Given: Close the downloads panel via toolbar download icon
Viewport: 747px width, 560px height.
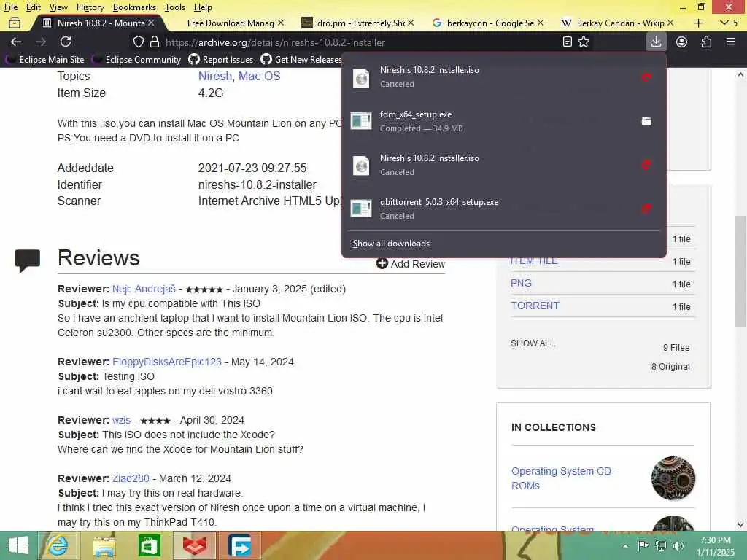Looking at the screenshot, I should [x=656, y=42].
